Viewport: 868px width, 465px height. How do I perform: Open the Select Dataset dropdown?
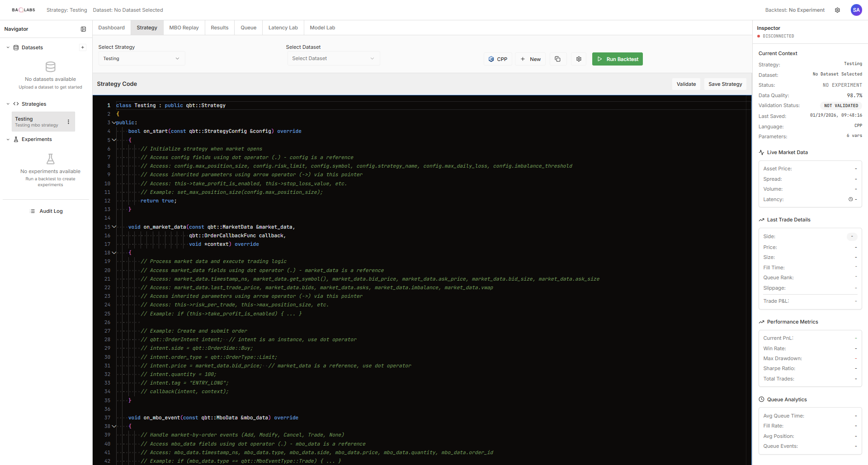click(333, 58)
